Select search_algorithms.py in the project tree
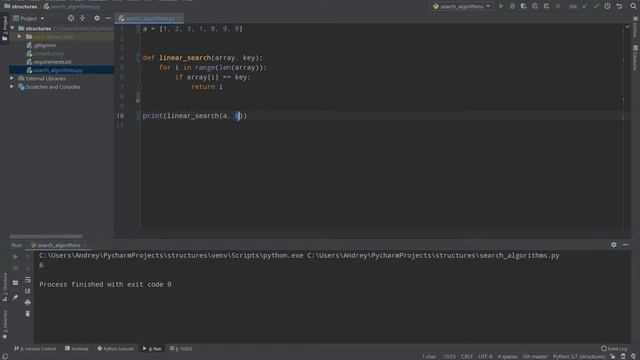 click(55, 70)
